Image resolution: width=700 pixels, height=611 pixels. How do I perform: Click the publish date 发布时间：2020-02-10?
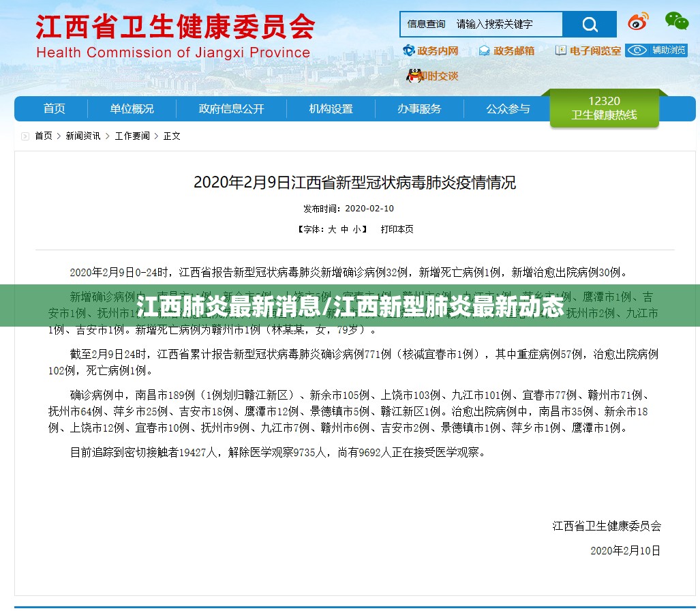349,209
